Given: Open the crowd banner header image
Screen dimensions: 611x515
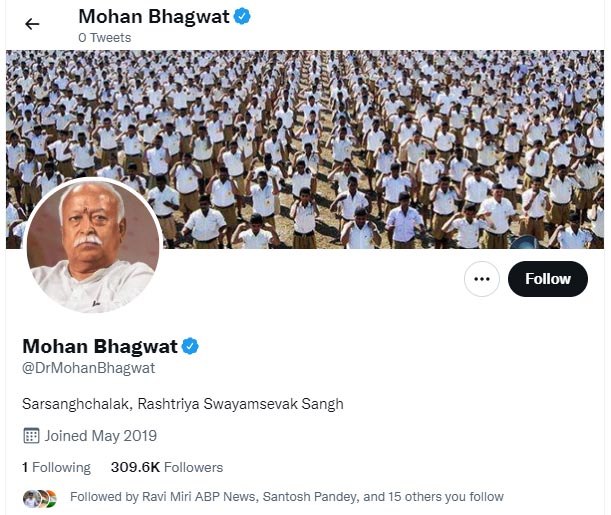Looking at the screenshot, I should pos(305,149).
